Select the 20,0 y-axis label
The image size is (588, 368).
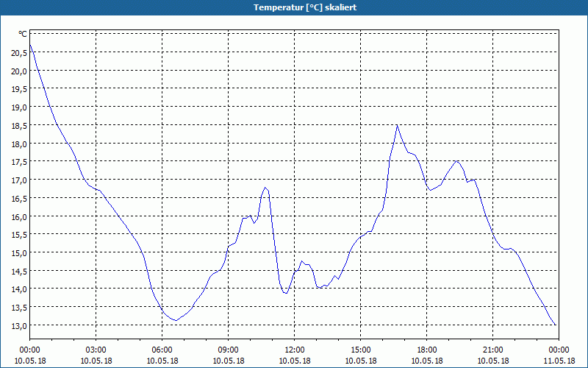(19, 71)
